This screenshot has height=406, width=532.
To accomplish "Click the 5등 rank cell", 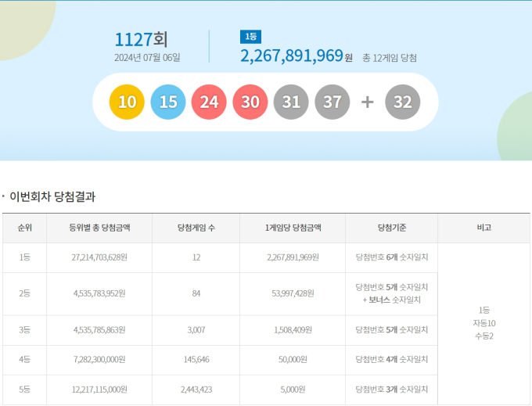I will coord(24,390).
